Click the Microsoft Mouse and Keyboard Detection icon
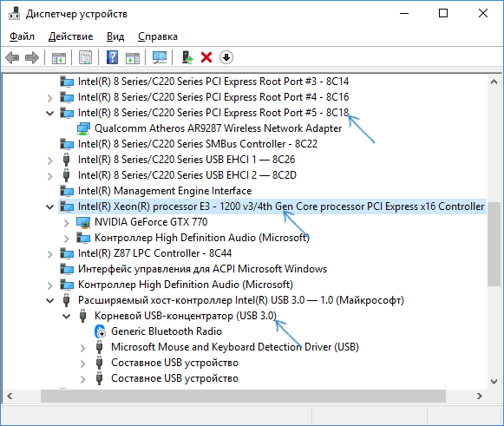The image size is (504, 426). [99, 347]
